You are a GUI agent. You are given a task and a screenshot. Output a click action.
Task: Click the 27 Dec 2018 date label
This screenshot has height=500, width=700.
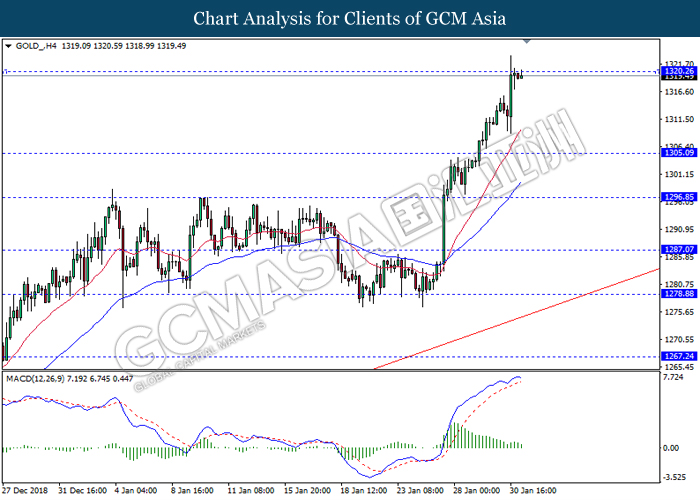tap(25, 490)
